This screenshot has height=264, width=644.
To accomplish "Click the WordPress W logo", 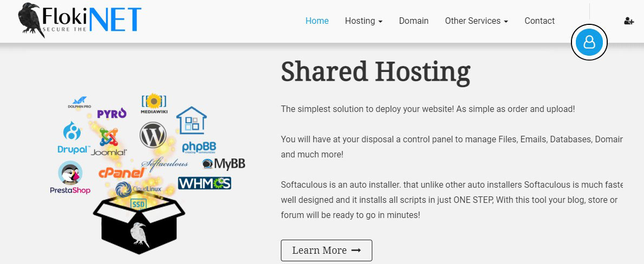I will click(x=153, y=135).
